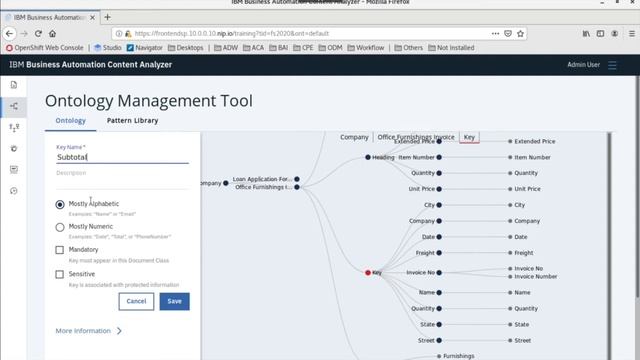Save the new Subtotal key

174,301
